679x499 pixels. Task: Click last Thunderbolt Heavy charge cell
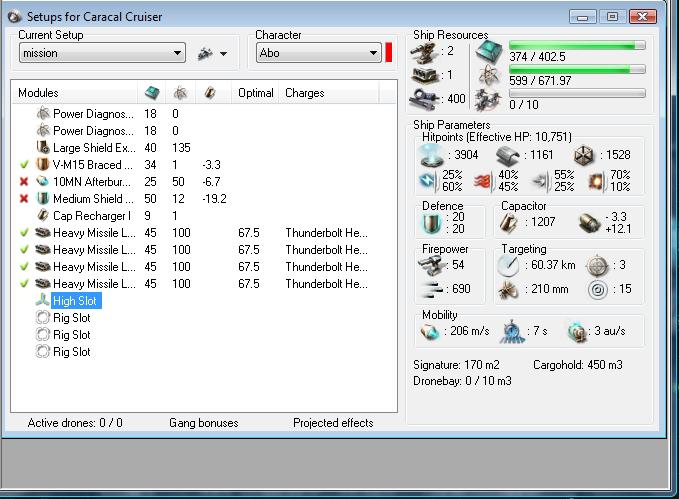coord(326,284)
